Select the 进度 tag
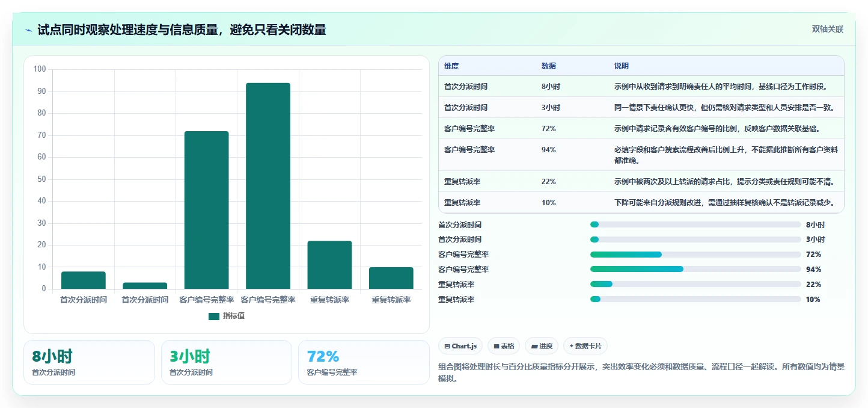This screenshot has width=868, height=408. 542,346
